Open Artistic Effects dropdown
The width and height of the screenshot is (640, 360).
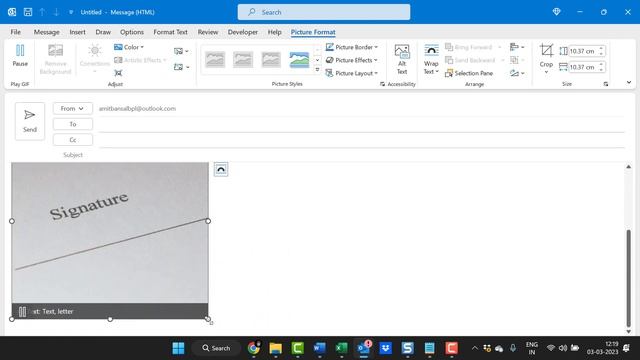click(x=140, y=60)
